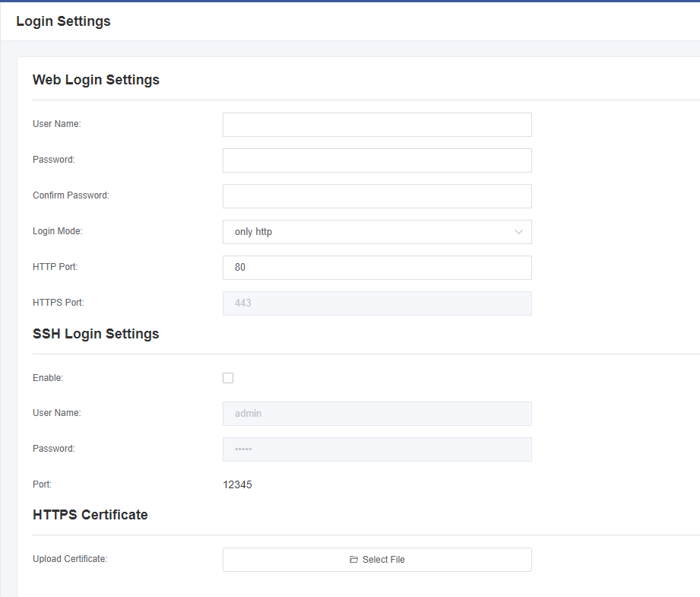
Task: Click the SSH Login Settings heading
Action: tap(96, 334)
